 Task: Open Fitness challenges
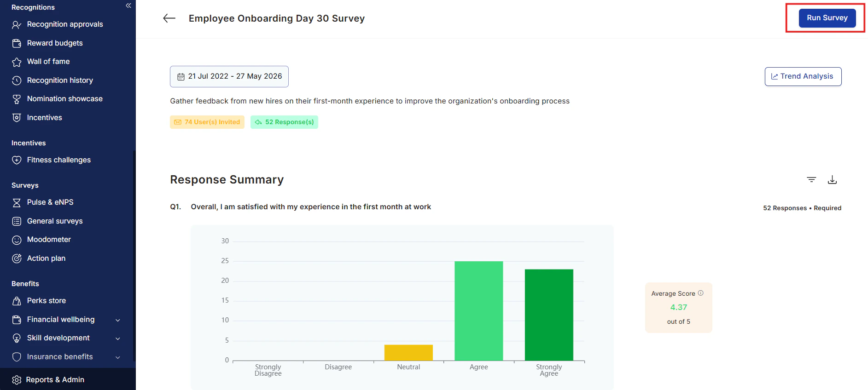[x=59, y=160]
